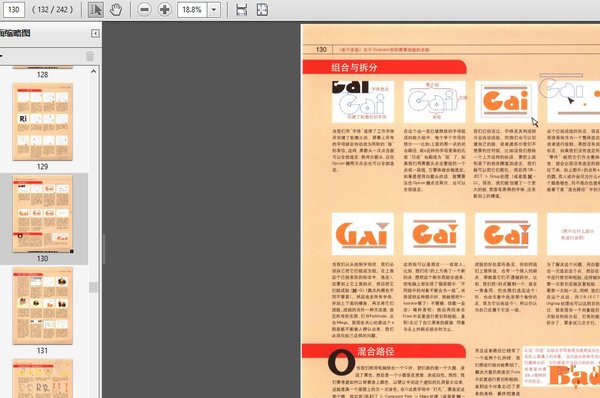Screen dimensions: 600x398
Task: Open thumbnail panel options menu arrow
Action: 1,56
